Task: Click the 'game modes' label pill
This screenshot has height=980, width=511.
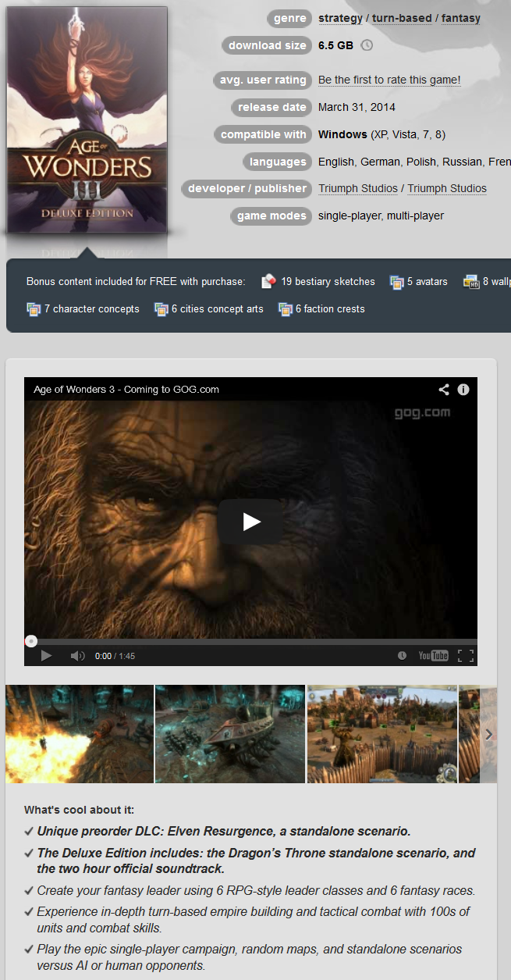Action: pos(271,216)
